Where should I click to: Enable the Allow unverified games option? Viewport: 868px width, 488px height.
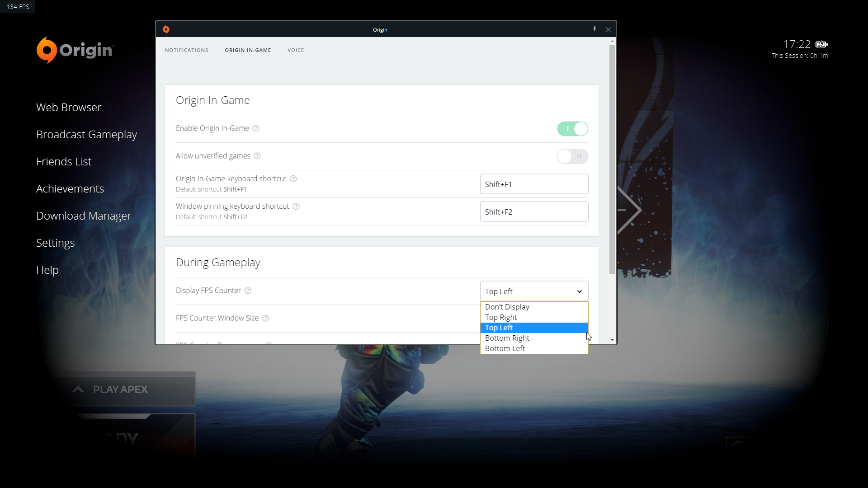pos(572,155)
